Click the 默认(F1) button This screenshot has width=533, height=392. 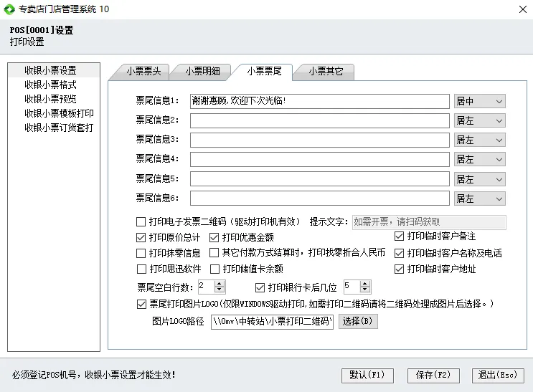[x=367, y=376]
